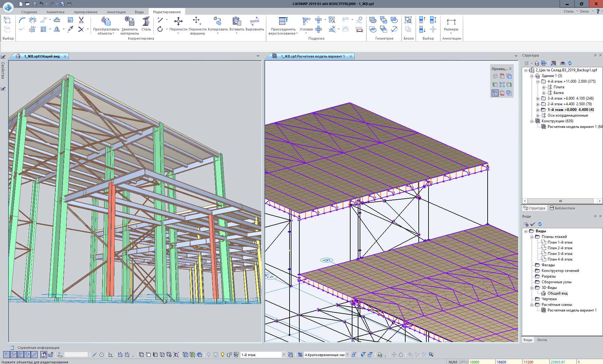The image size is (603, 364).
Task: Open the Аналитика ribbon tab
Action: (x=55, y=12)
